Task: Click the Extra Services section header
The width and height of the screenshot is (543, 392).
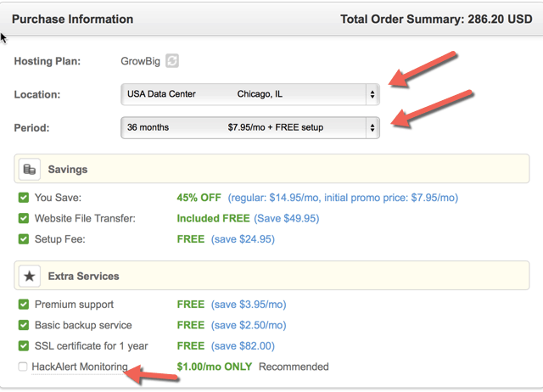Action: 271,275
